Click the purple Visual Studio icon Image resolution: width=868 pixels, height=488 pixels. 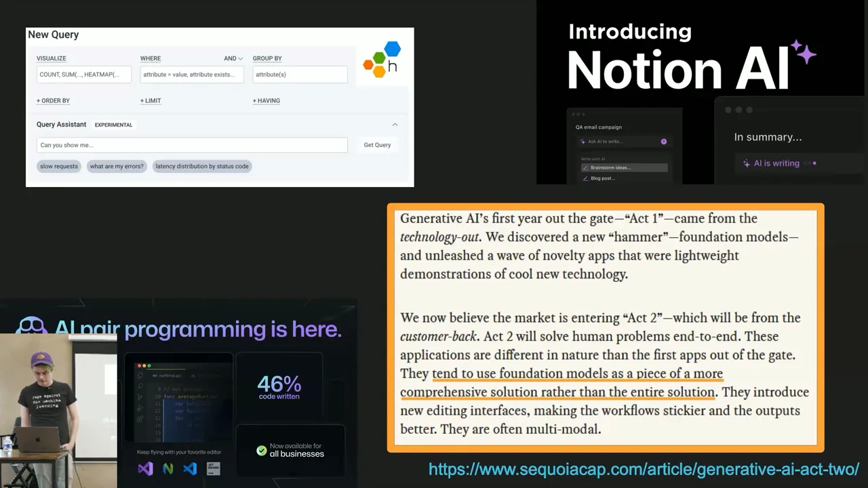tap(145, 468)
